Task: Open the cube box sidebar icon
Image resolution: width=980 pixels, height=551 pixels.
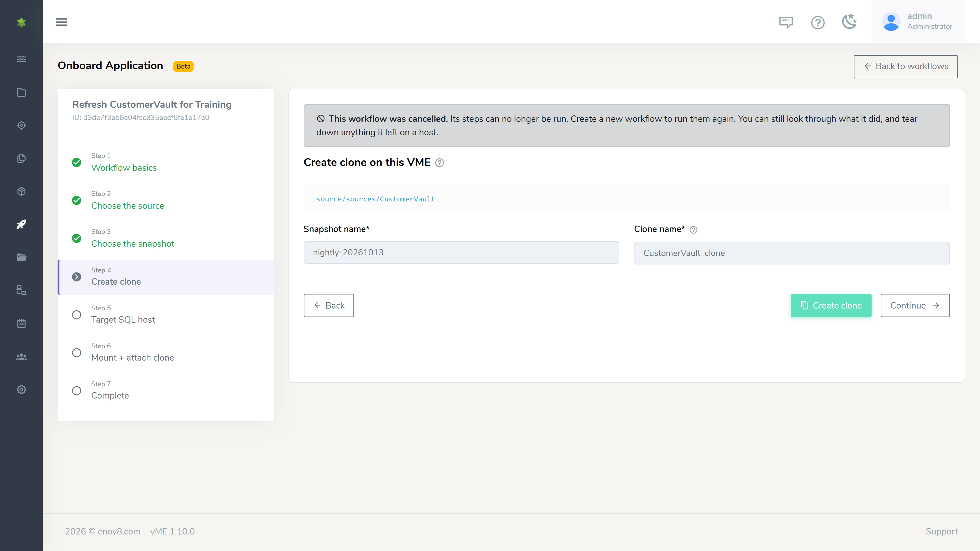Action: click(x=21, y=191)
